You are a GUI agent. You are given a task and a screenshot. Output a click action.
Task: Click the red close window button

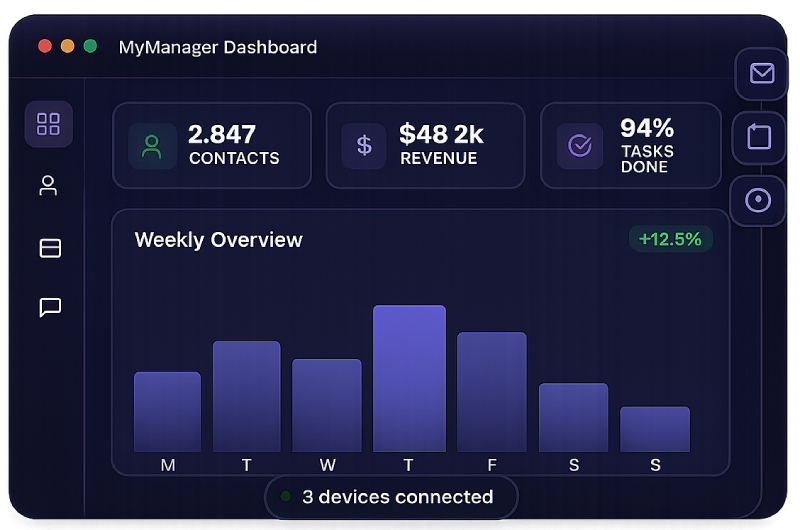[45, 46]
